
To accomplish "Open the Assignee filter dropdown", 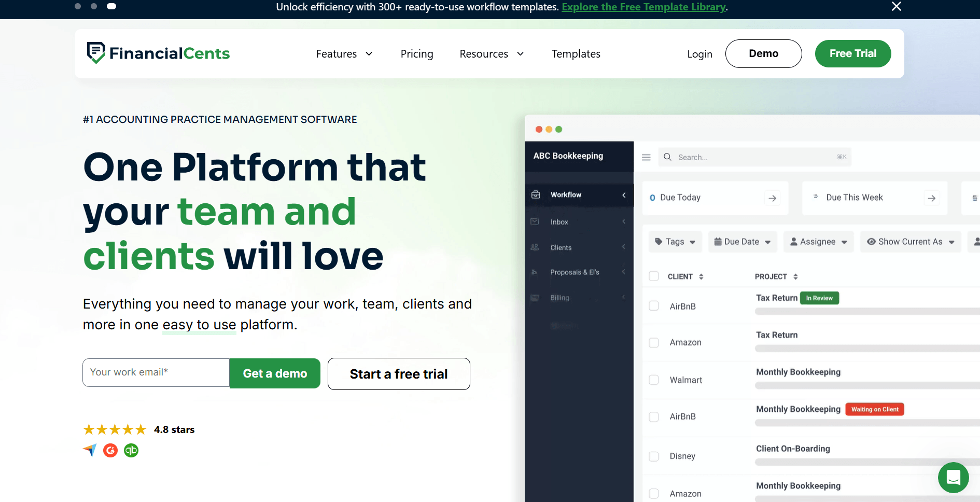I will point(818,242).
